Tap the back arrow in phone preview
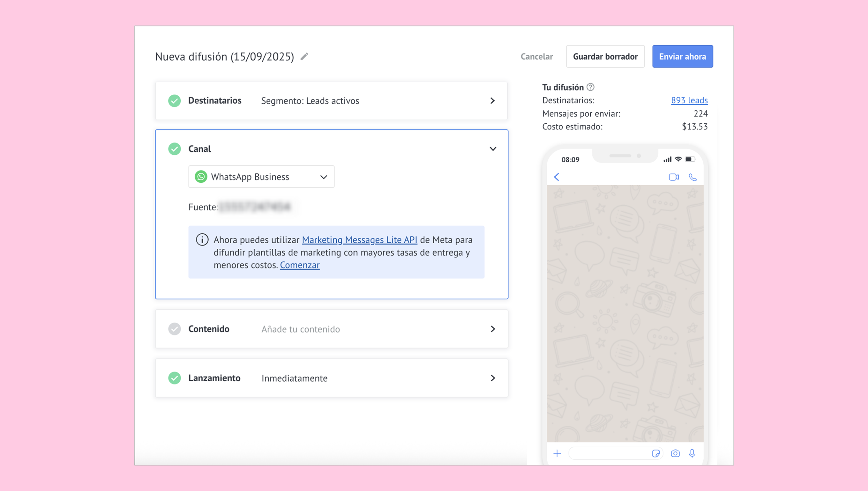The width and height of the screenshot is (868, 491). (557, 177)
